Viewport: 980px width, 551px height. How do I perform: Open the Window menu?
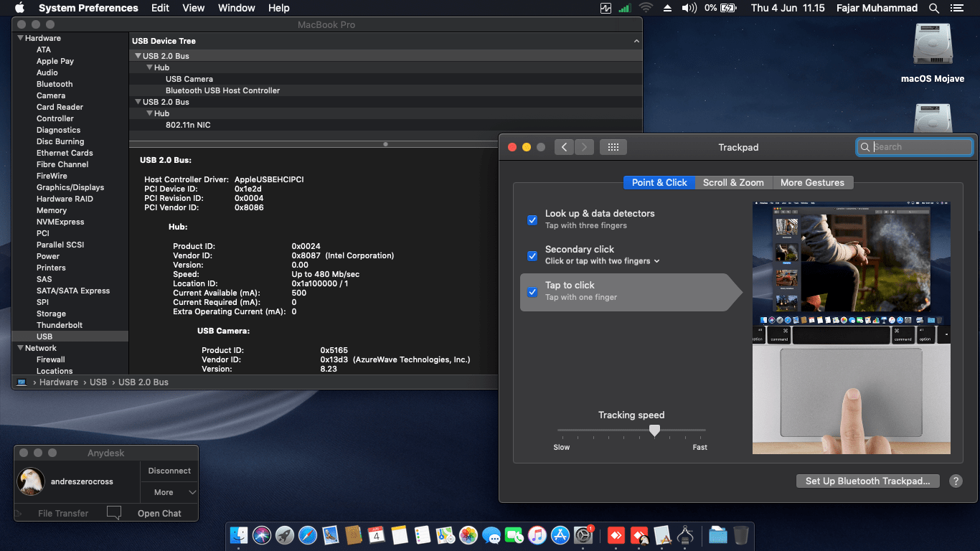236,8
